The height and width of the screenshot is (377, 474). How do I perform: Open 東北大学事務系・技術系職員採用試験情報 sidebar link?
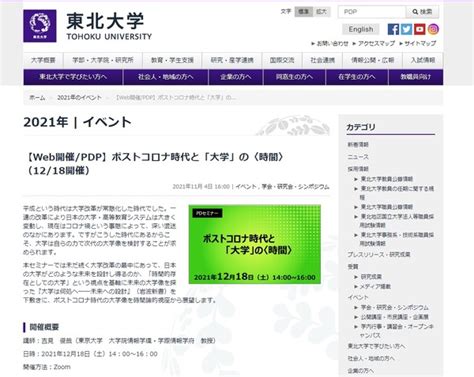point(397,239)
